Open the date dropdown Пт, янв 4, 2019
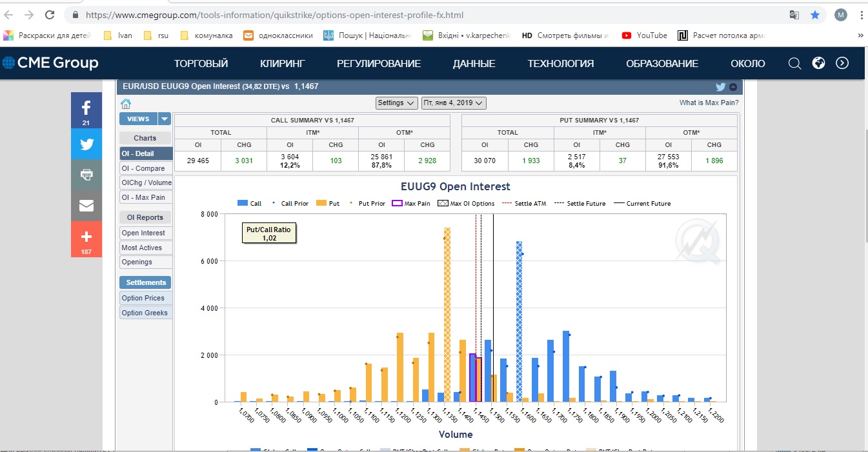Image resolution: width=868 pixels, height=452 pixels. click(x=454, y=103)
